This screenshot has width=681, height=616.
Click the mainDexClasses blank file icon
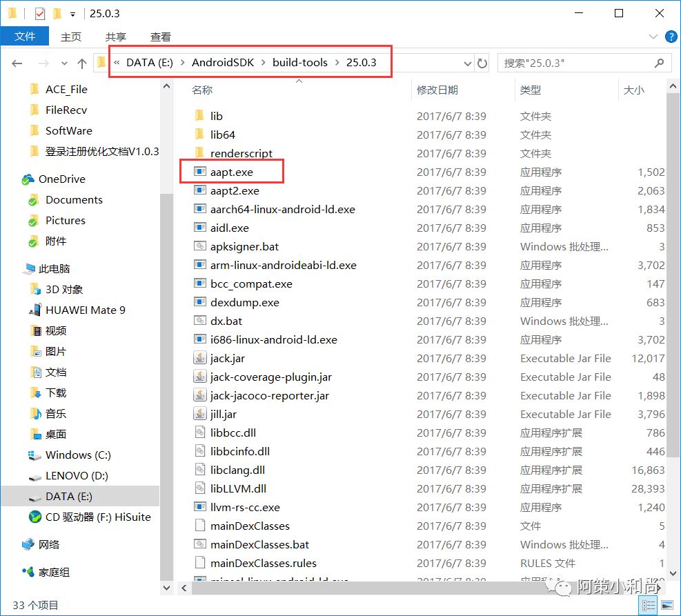point(200,525)
